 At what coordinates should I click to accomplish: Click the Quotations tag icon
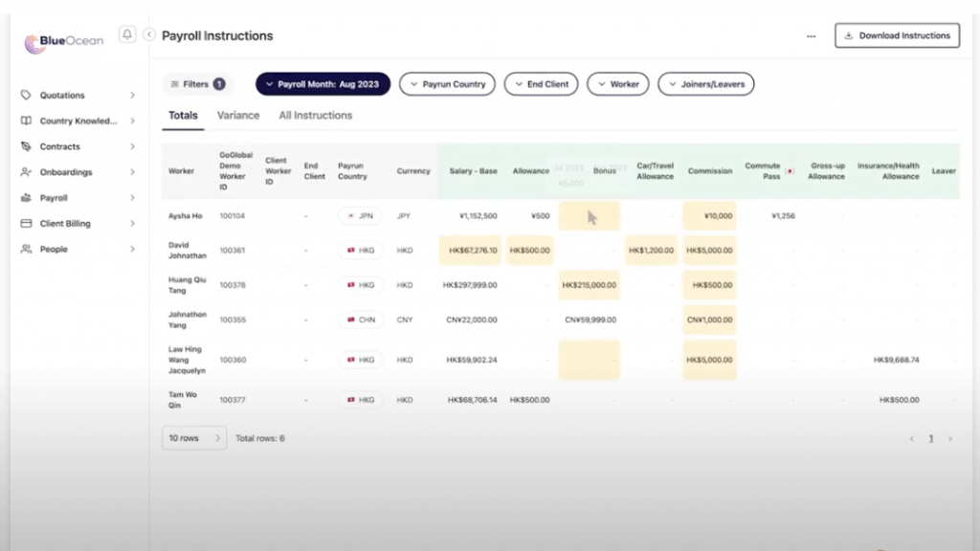click(26, 95)
